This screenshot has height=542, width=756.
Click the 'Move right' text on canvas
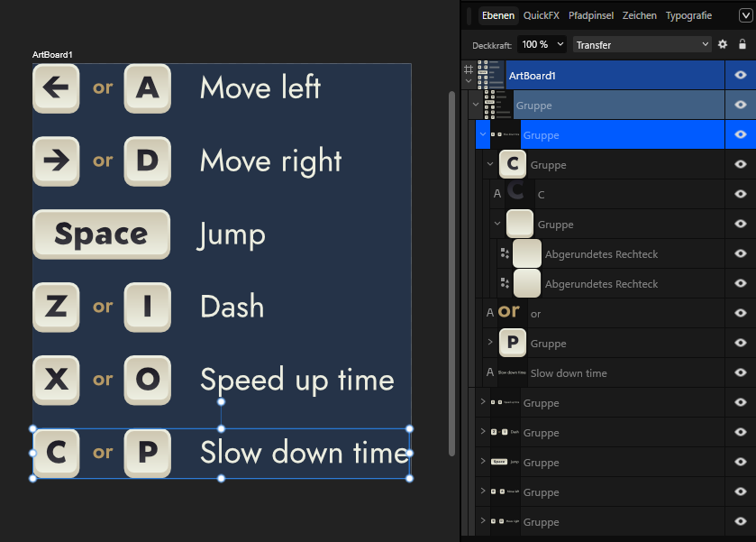(x=271, y=161)
